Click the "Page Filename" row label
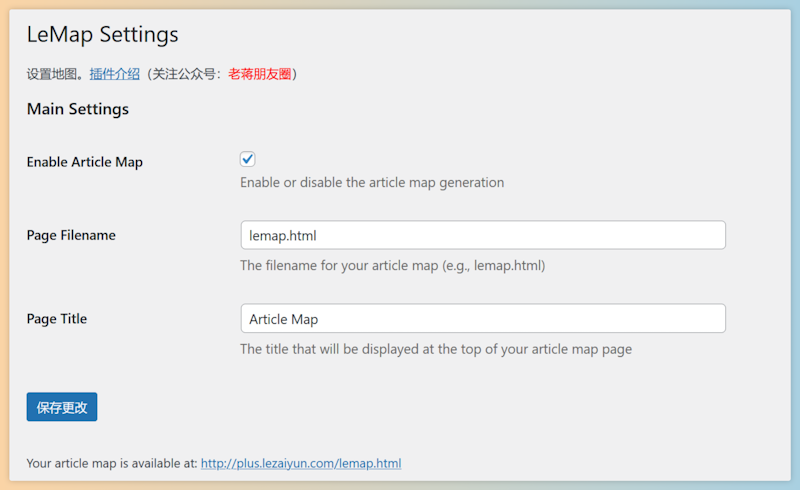Viewport: 800px width, 490px height. coord(71,236)
